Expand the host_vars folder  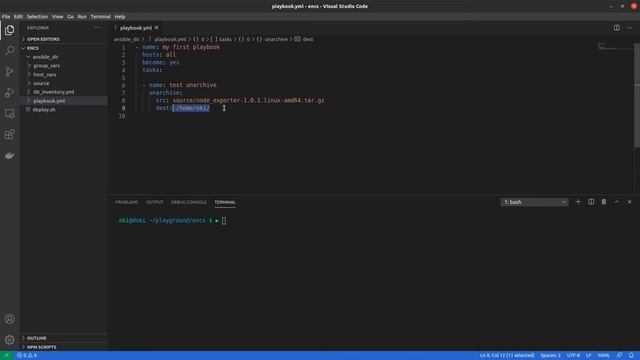click(45, 75)
